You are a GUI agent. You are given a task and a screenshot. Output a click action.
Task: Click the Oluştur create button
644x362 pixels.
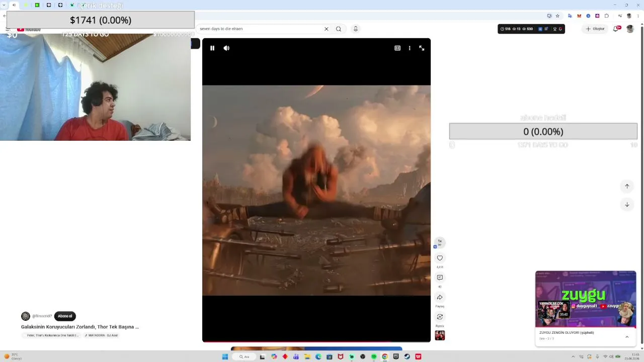(x=595, y=29)
